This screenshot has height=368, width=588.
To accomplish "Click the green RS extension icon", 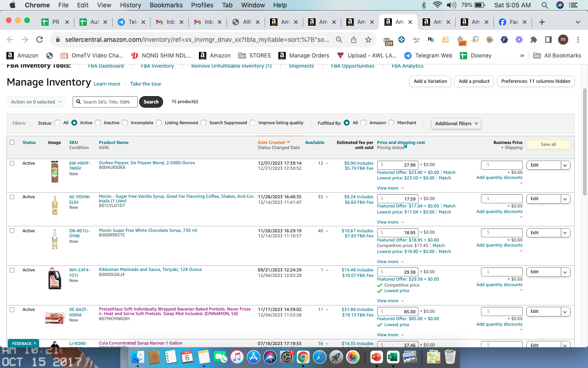I will click(x=430, y=40).
